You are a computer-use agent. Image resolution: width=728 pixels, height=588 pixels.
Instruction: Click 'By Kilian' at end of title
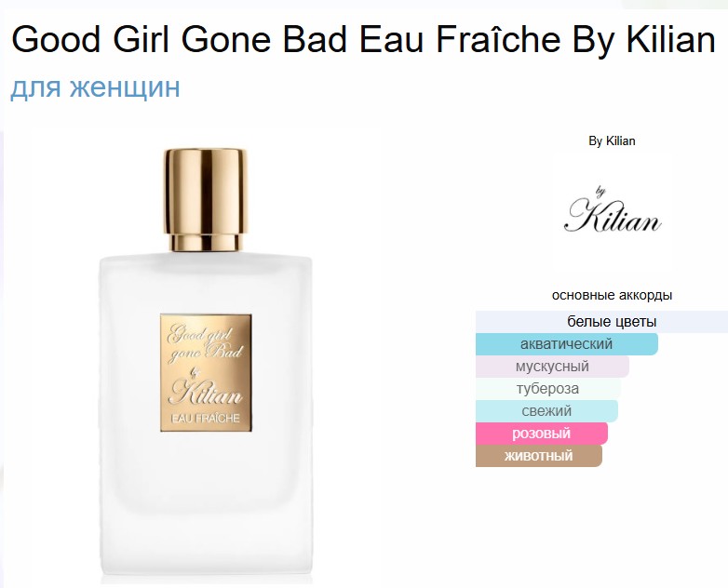coord(644,39)
